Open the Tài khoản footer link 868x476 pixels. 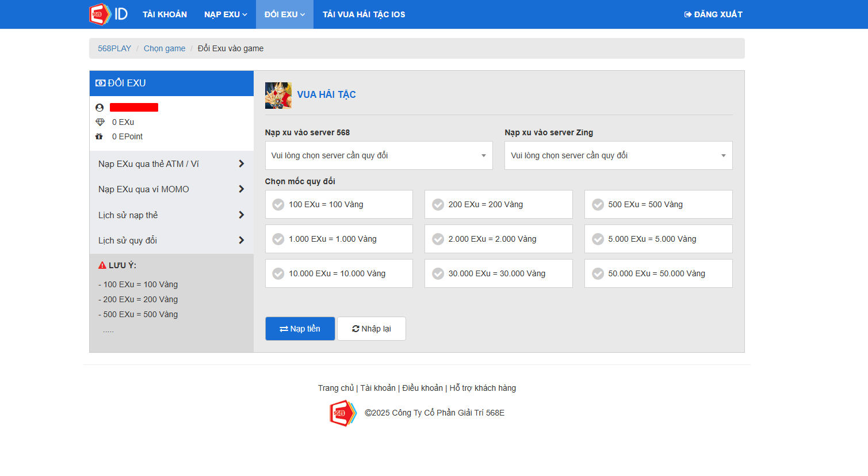click(x=378, y=388)
